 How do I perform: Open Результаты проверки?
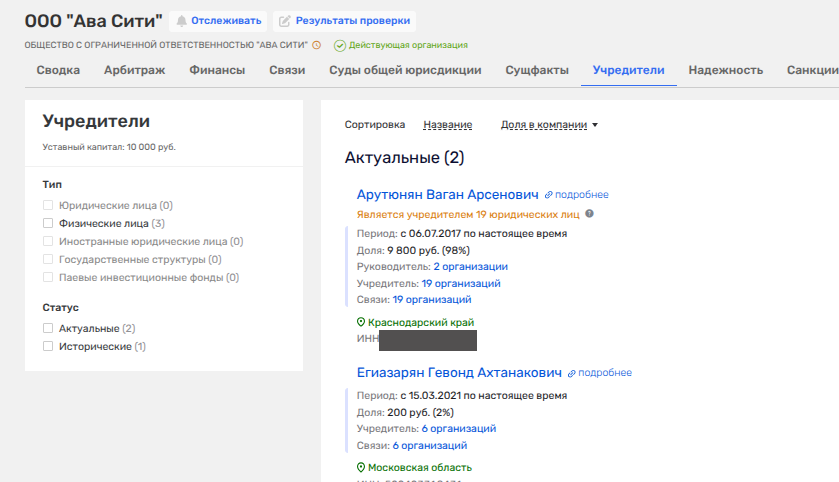point(344,21)
